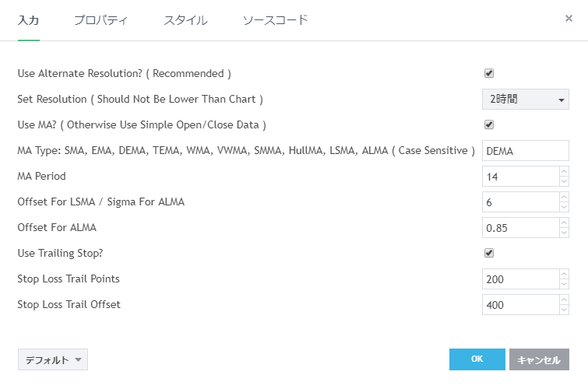Disable the Use Trailing Stop checkbox
The width and height of the screenshot is (588, 389).
[x=489, y=253]
